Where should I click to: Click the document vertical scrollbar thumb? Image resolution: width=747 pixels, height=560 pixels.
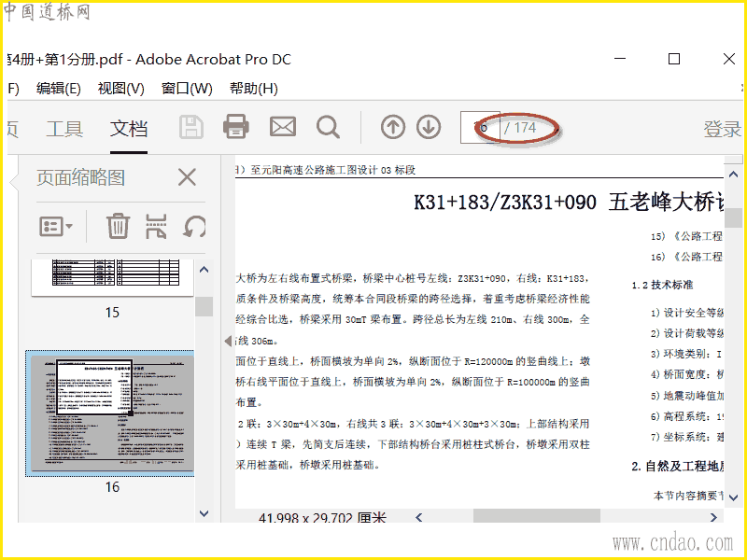(x=733, y=217)
